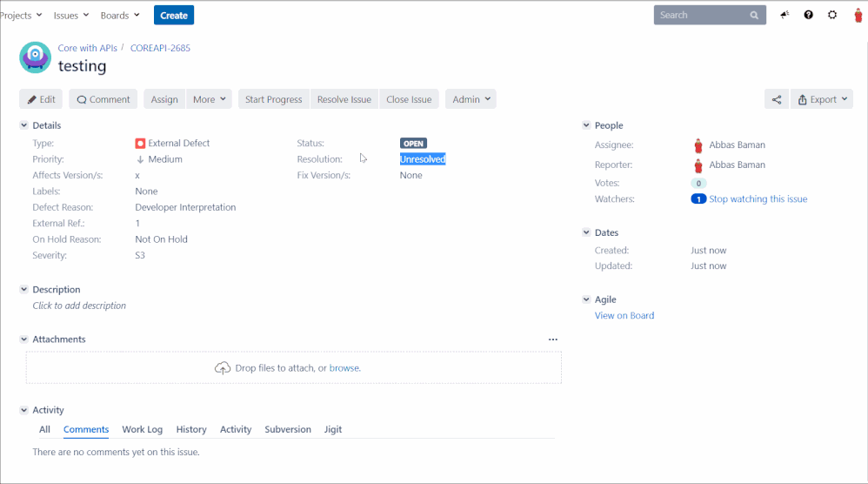Click the Medium priority arrow icon
Screen dimensions: 868x484
click(140, 159)
